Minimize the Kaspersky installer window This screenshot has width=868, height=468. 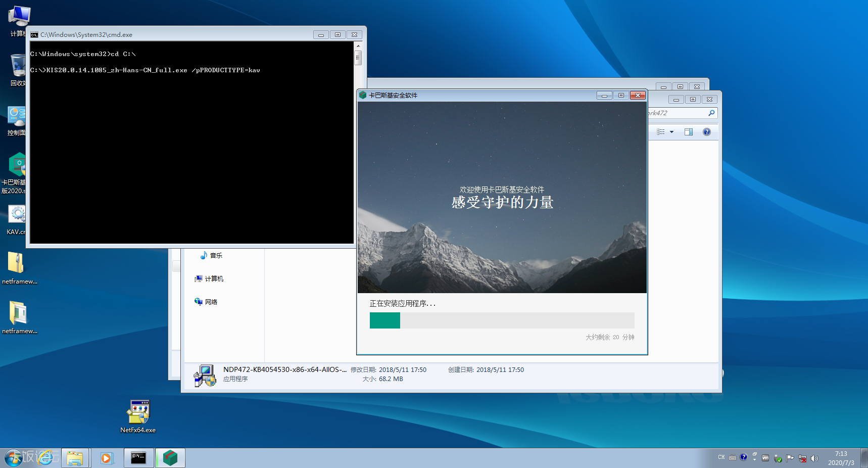[604, 95]
